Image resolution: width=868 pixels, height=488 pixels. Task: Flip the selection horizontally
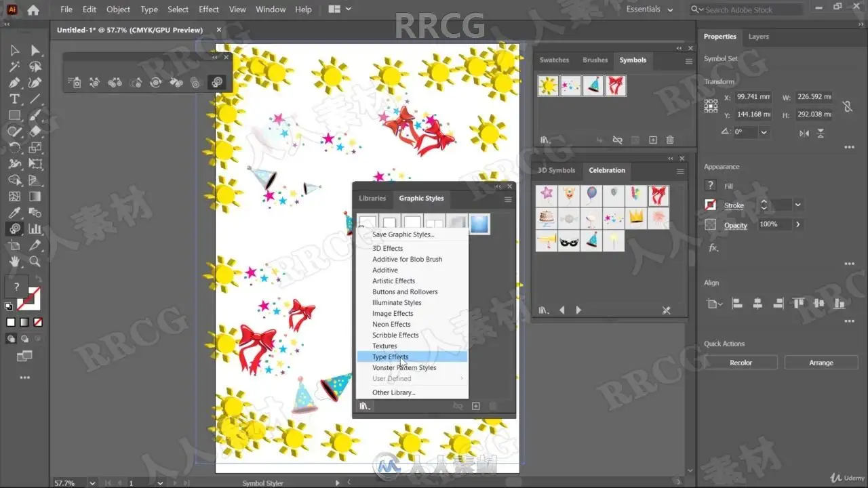(x=804, y=133)
